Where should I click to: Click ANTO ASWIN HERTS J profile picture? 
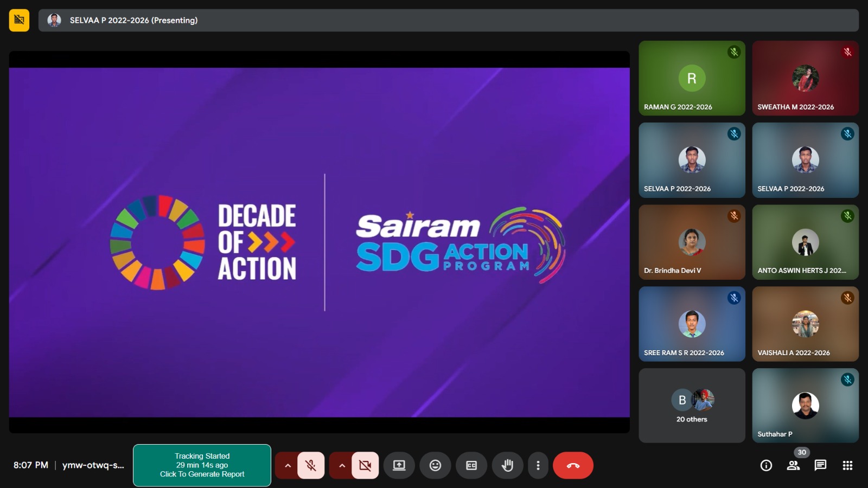click(x=806, y=242)
